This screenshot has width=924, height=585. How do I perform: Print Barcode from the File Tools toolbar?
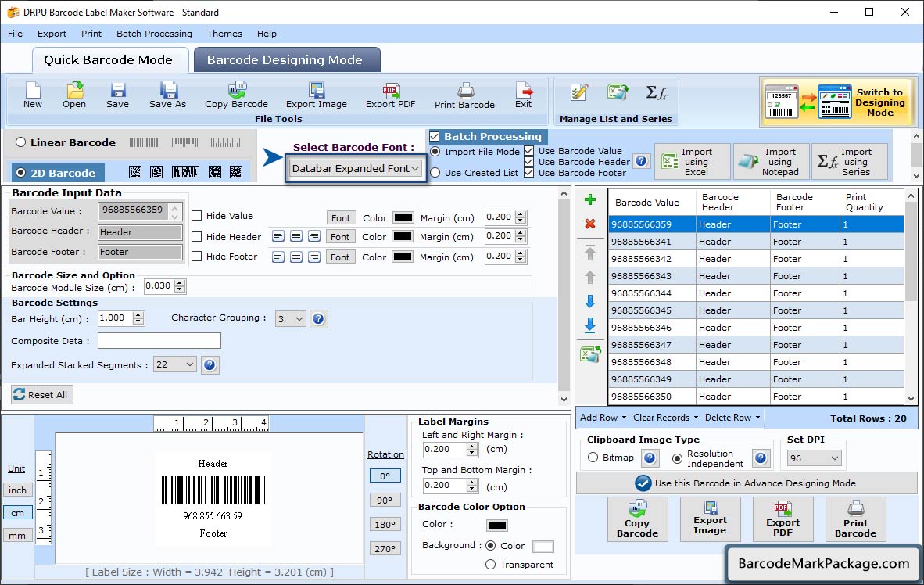464,95
